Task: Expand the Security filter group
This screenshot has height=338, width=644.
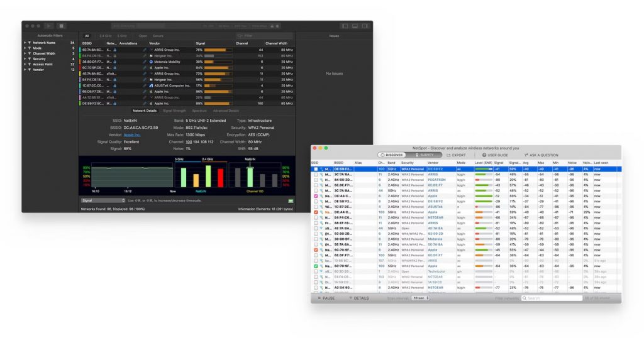Action: tap(25, 58)
